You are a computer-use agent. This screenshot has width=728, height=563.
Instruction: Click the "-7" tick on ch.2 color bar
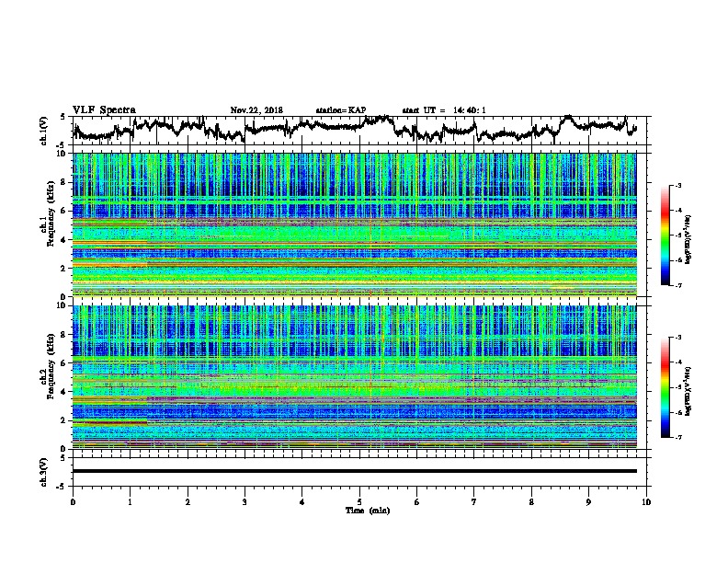(x=678, y=437)
